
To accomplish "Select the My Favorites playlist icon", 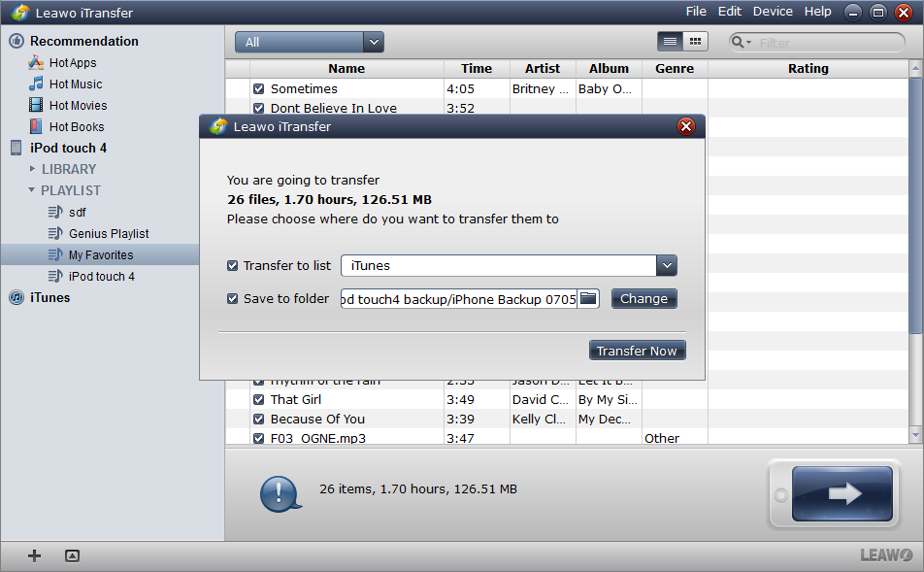I will 55,254.
